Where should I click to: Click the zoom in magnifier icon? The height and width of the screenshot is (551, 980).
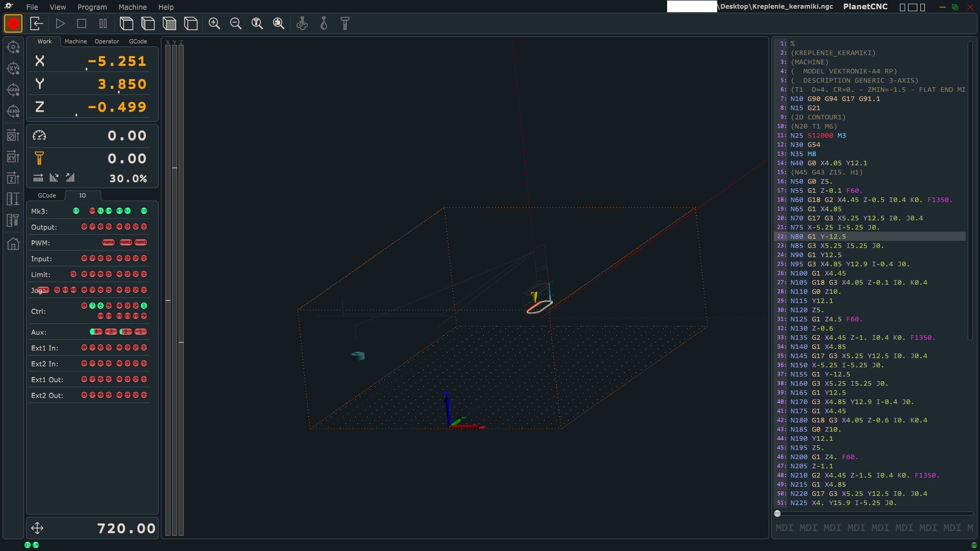point(214,23)
